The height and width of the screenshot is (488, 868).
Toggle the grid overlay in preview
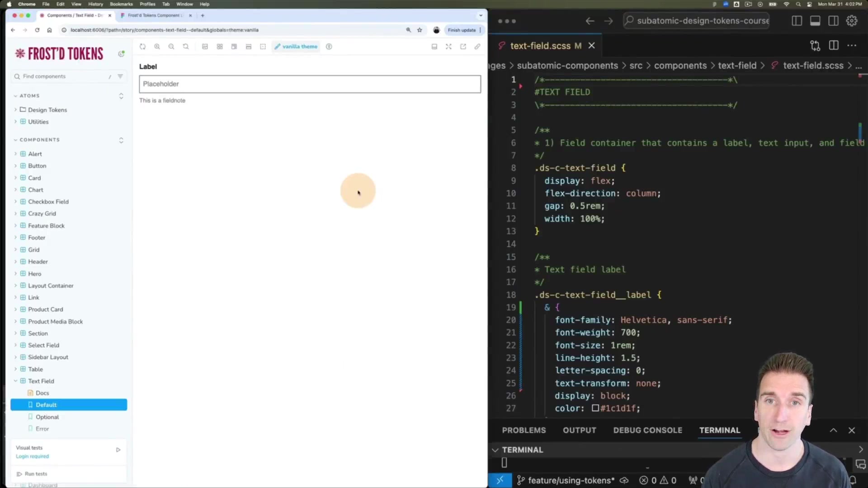pyautogui.click(x=220, y=47)
